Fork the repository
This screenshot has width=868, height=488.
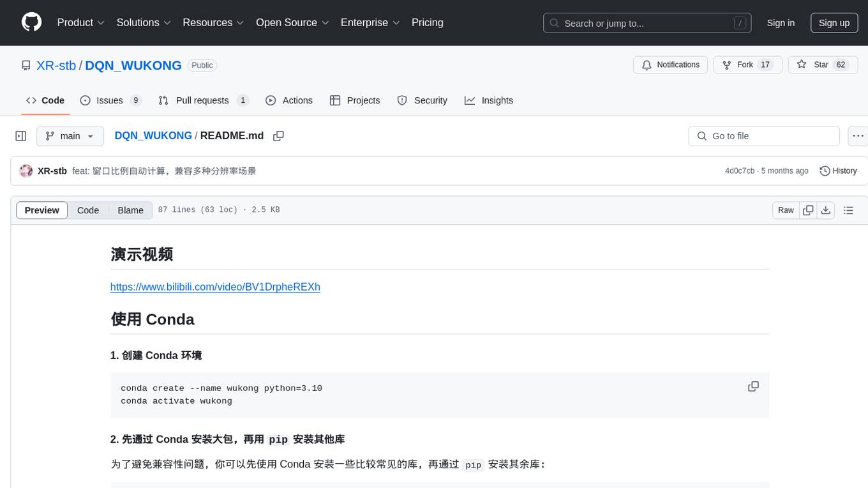tap(748, 65)
